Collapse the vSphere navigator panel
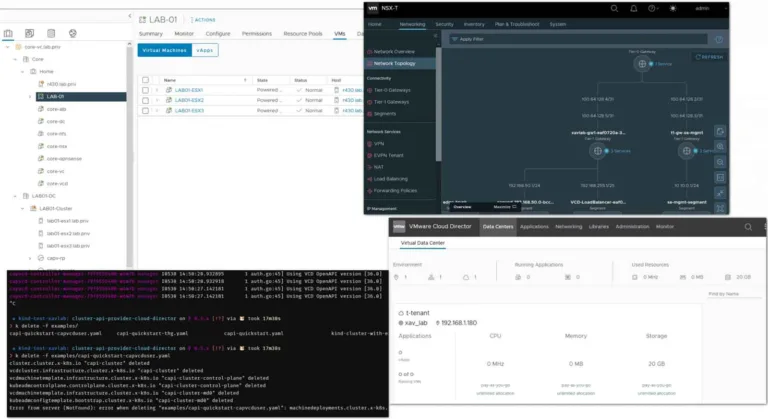Viewport: 768px width, 419px height. point(130,16)
